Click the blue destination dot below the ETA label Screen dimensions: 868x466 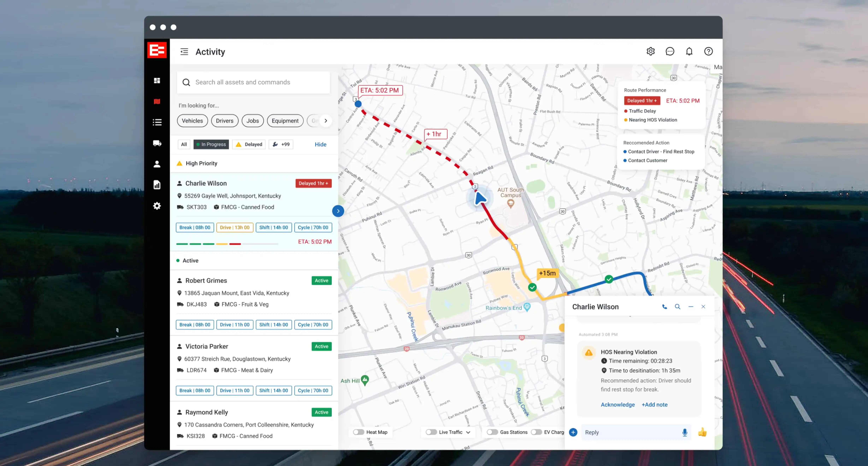click(x=358, y=104)
